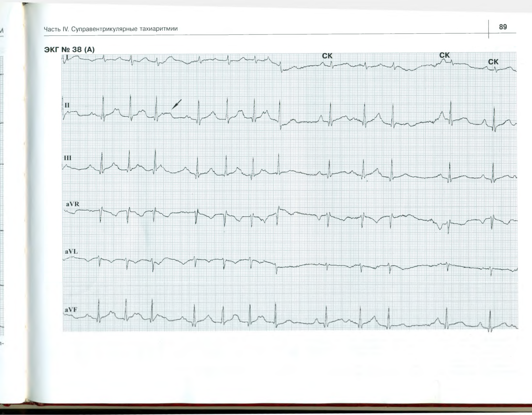Click the header 'Часть IV. Суправентрикулярные тахиаритмии'
Image resolution: width=532 pixels, height=415 pixels.
pyautogui.click(x=111, y=29)
